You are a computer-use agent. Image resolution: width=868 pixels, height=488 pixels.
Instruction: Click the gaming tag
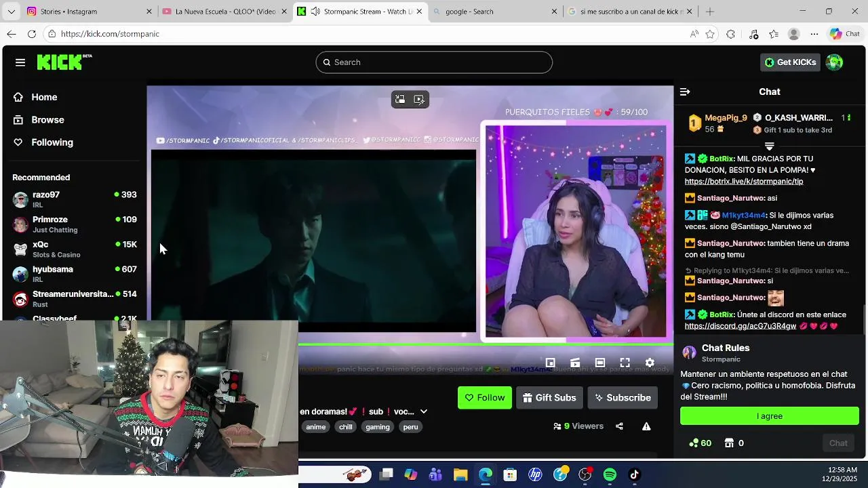click(378, 427)
